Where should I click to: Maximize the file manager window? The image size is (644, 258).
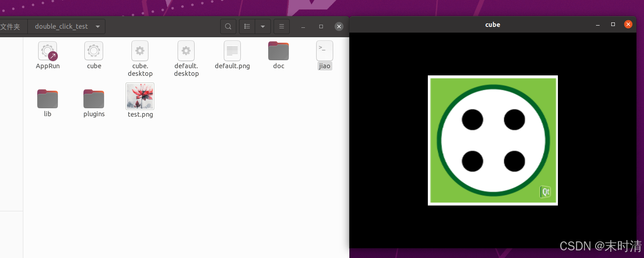click(x=321, y=26)
